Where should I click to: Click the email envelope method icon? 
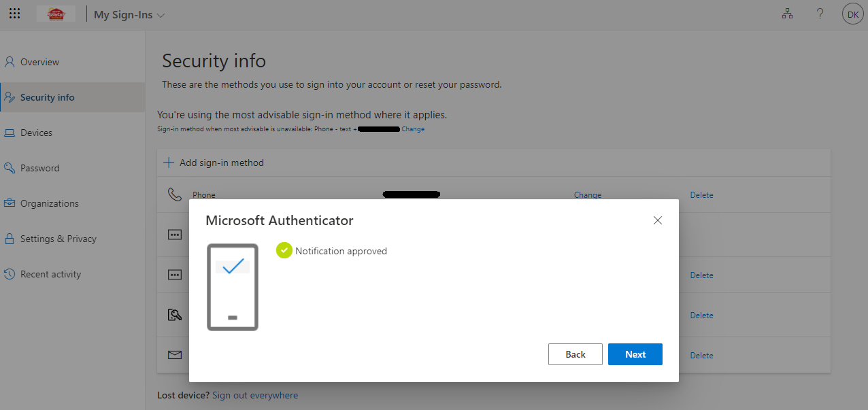point(175,355)
